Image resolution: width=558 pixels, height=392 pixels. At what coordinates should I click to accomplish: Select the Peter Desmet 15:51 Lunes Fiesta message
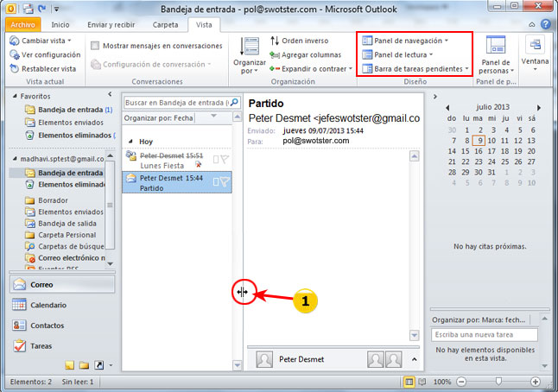click(176, 160)
